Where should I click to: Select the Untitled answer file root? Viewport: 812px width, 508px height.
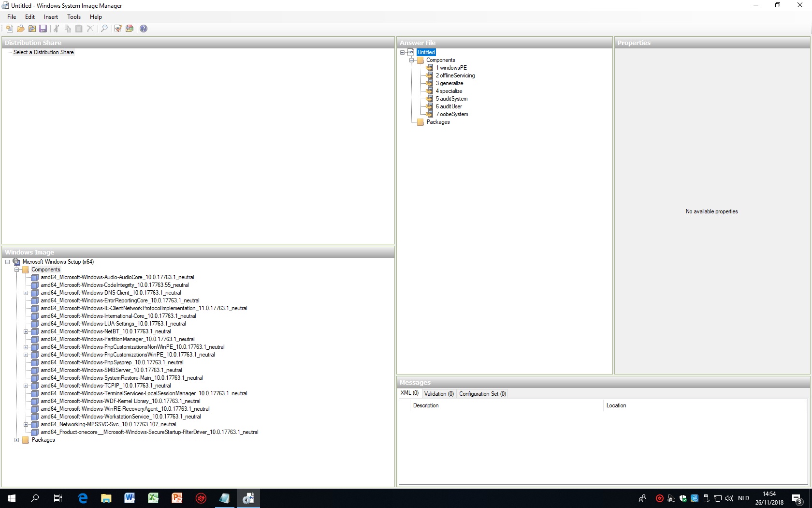426,52
